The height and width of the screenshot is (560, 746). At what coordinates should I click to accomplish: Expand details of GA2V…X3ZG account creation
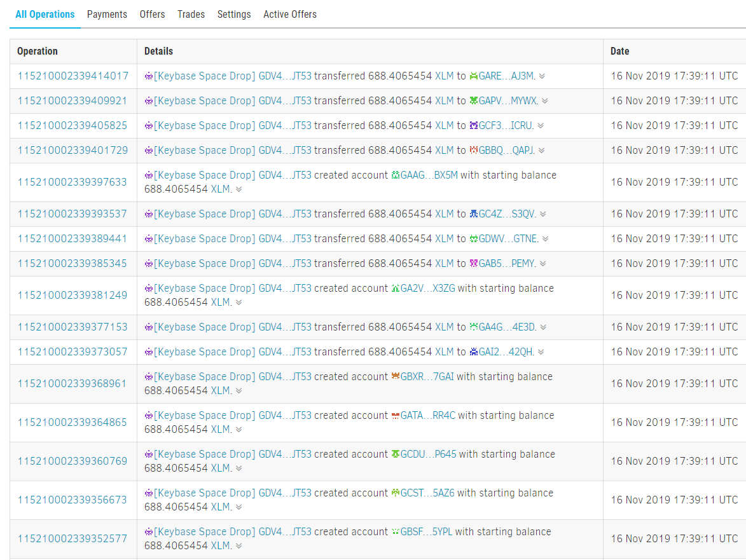pos(239,303)
